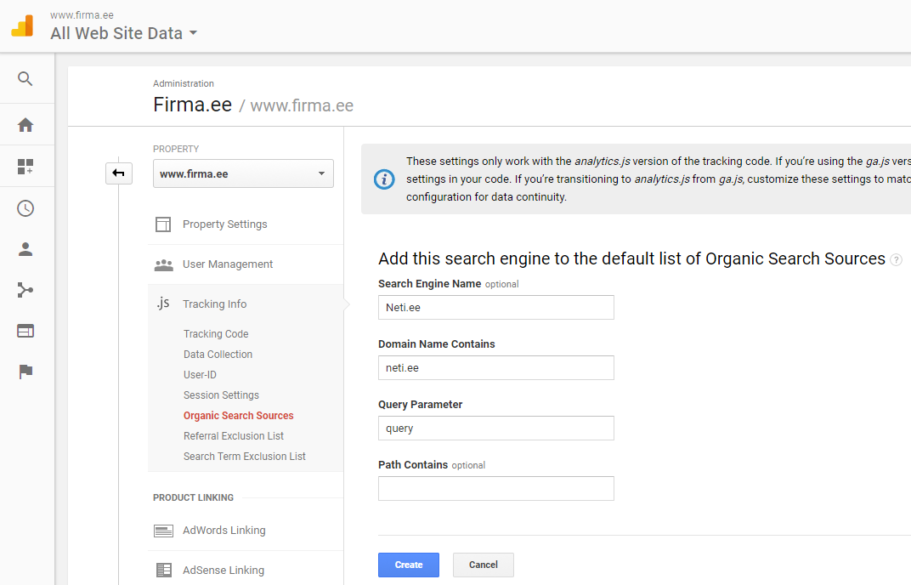911x585 pixels.
Task: Click the info icon in the notice banner
Action: [385, 180]
